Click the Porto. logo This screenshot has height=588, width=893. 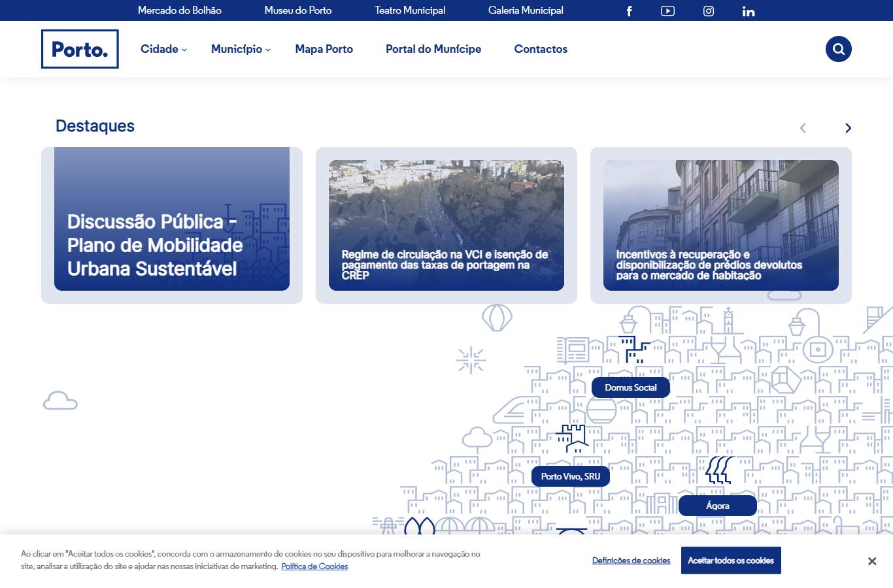click(x=80, y=49)
